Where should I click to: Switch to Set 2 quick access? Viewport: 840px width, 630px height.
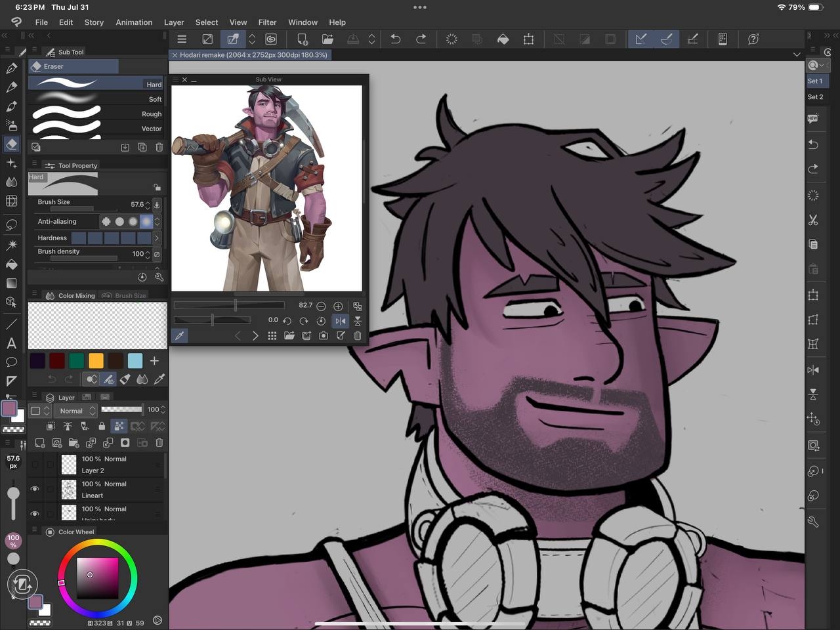click(x=815, y=96)
